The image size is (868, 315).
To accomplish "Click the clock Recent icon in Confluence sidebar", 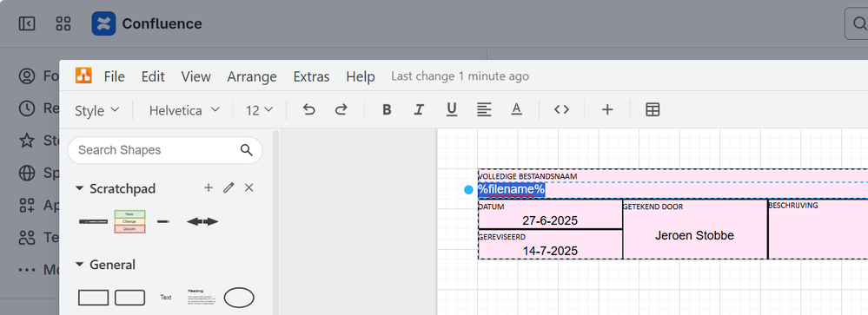I will pos(27,108).
